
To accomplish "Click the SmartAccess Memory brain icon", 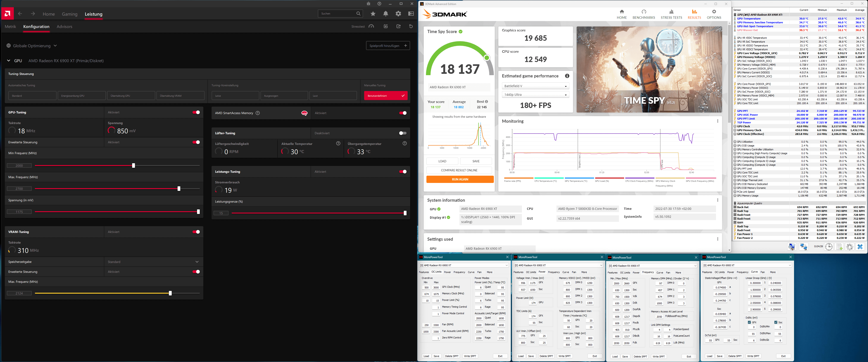I will point(304,113).
